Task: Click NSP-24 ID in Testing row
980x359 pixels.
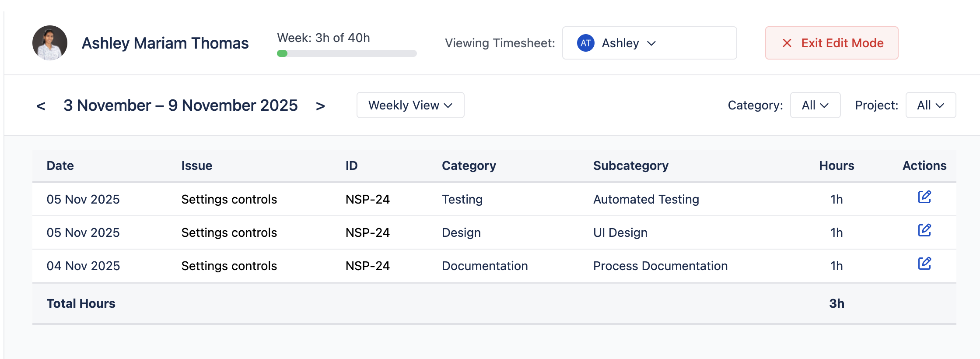Action: (367, 199)
